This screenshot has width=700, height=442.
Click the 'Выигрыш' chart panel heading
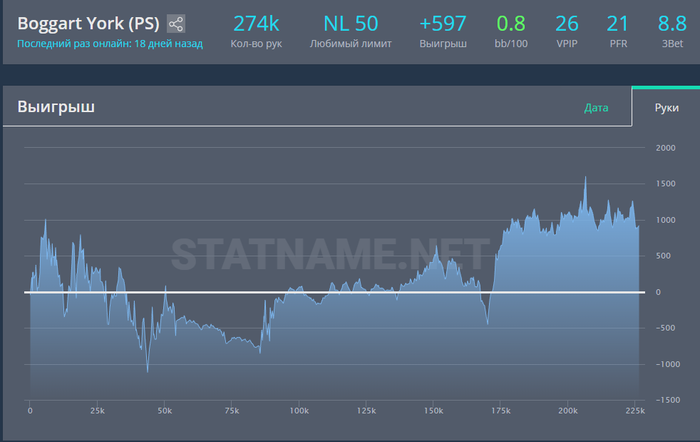pos(56,107)
